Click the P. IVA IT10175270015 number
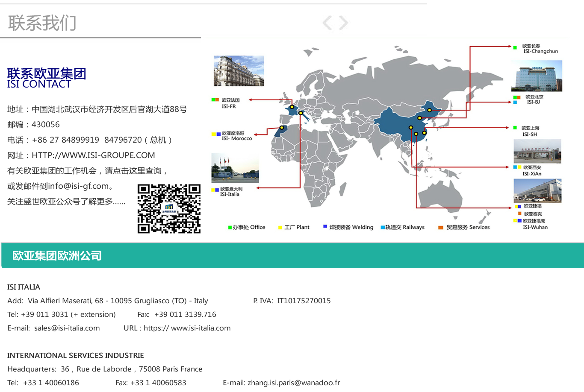 (292, 301)
